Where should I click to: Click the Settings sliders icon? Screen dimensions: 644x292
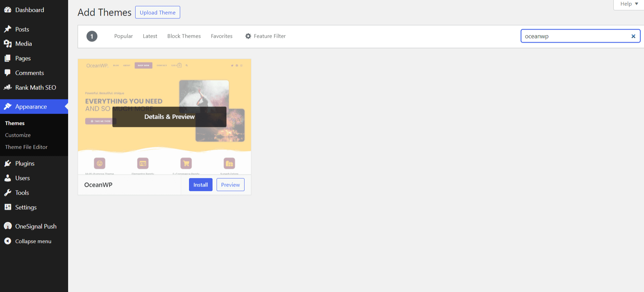tap(7, 207)
